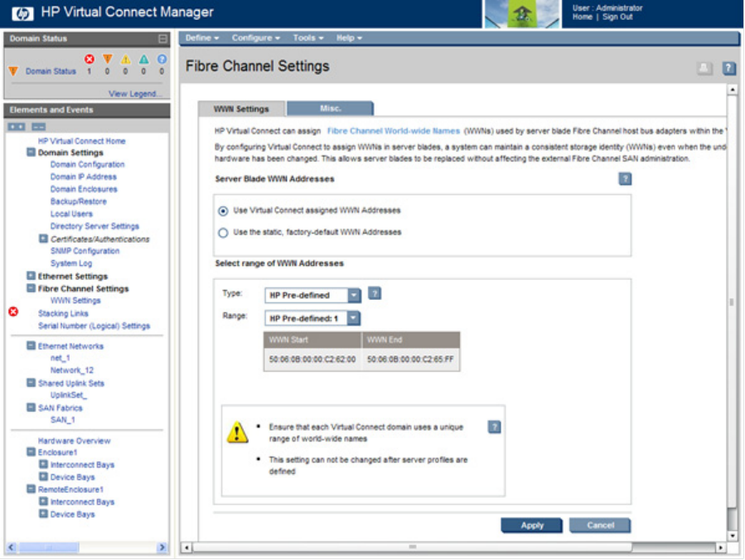
Task: Select Use Virtual Connect assigned WWN Addresses
Action: pyautogui.click(x=223, y=210)
